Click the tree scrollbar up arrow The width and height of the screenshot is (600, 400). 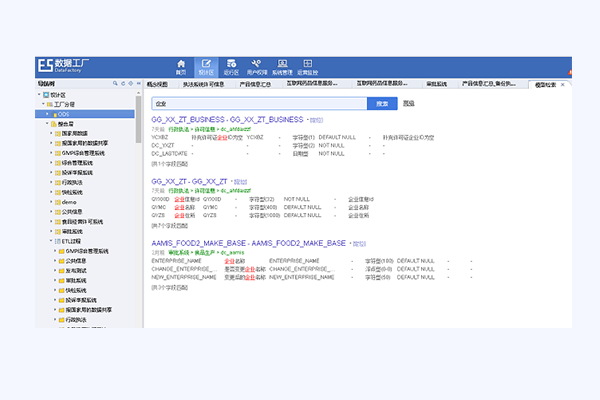pyautogui.click(x=138, y=93)
